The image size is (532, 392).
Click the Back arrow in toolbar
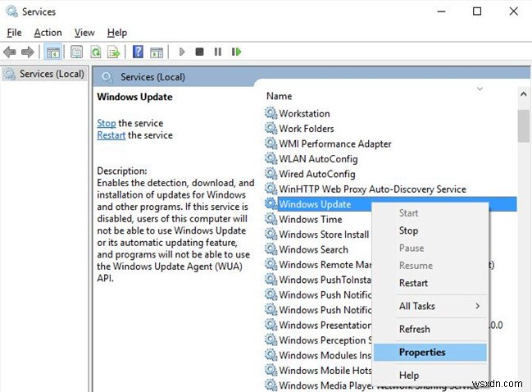pos(10,52)
